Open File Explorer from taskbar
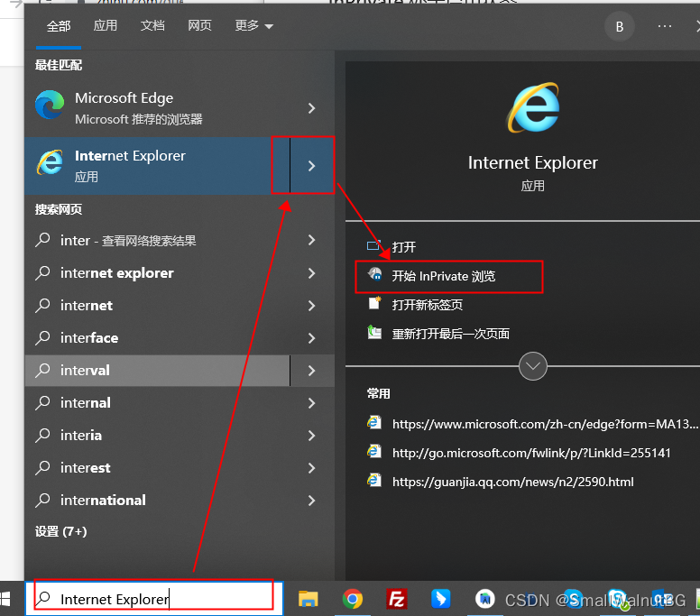 pyautogui.click(x=308, y=599)
